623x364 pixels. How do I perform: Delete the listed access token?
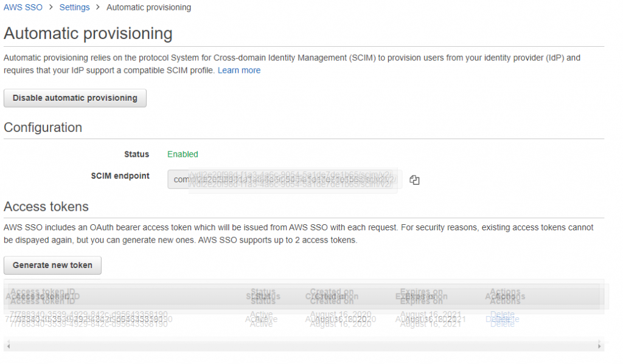click(503, 319)
